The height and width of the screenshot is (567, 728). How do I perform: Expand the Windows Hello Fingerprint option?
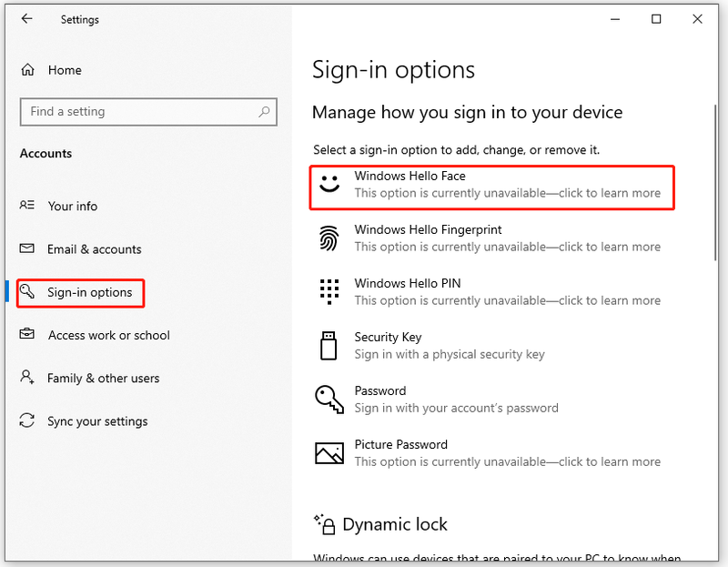[491, 238]
